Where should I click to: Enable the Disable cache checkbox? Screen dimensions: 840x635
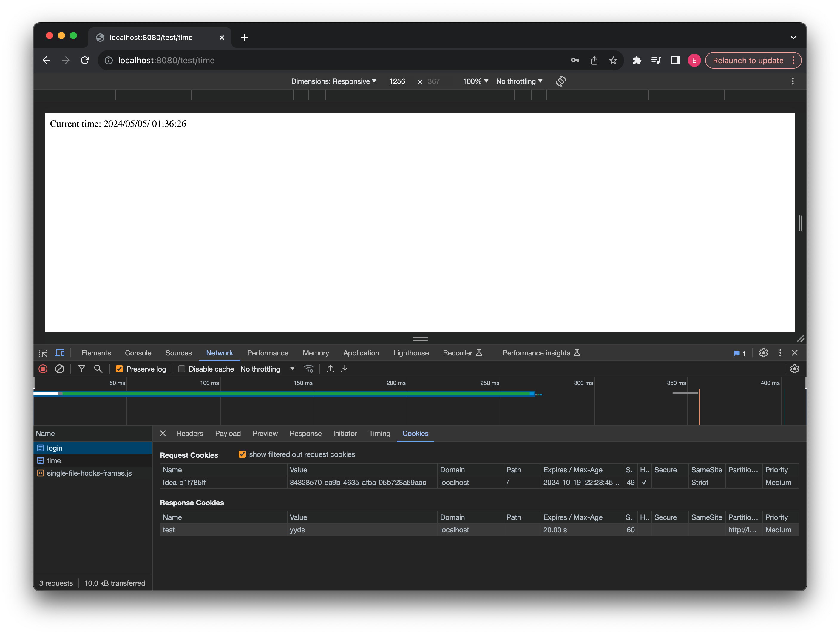click(x=182, y=369)
